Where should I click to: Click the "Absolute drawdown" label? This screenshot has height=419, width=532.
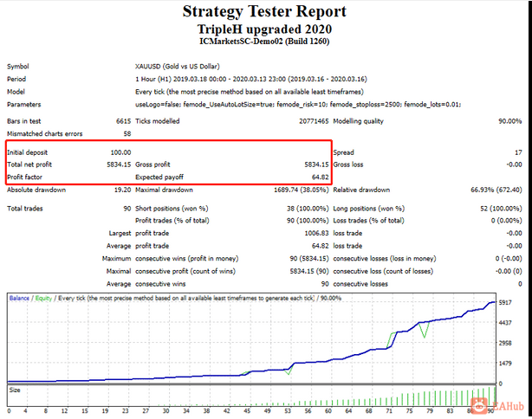coord(36,190)
